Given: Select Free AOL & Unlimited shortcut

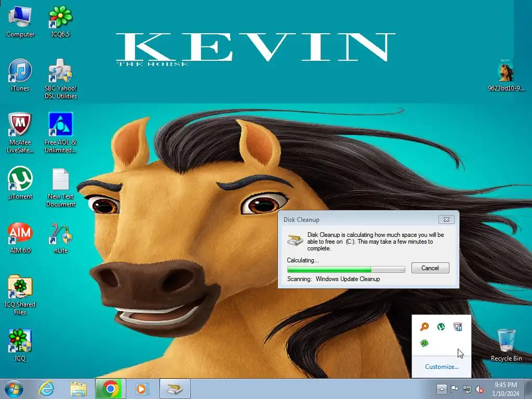Looking at the screenshot, I should click(x=61, y=132).
